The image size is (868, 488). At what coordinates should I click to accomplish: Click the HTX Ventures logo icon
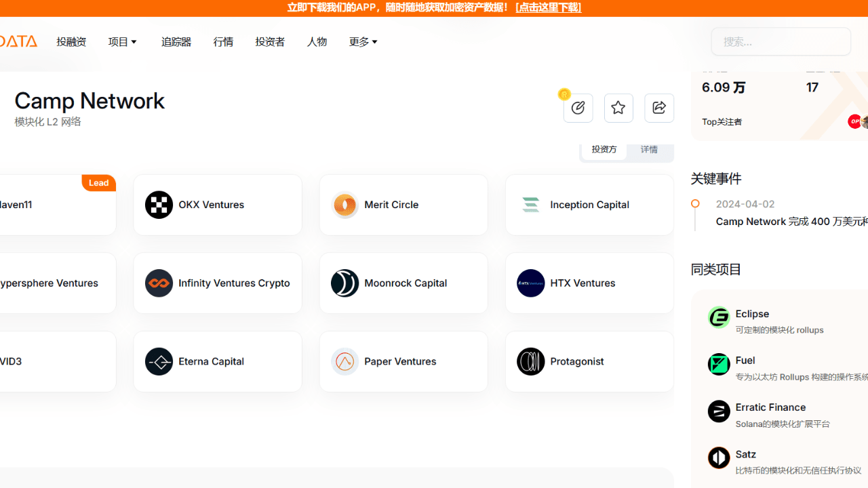(x=530, y=283)
